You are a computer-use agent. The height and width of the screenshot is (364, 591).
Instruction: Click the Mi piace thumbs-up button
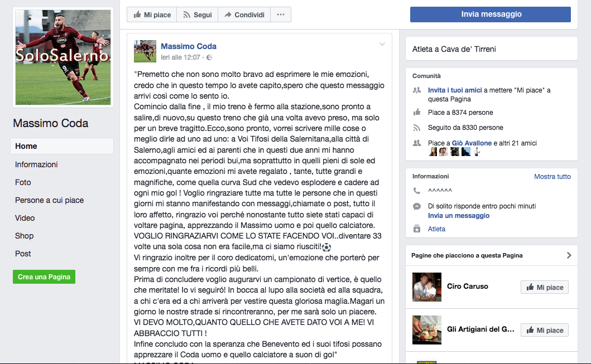(152, 14)
